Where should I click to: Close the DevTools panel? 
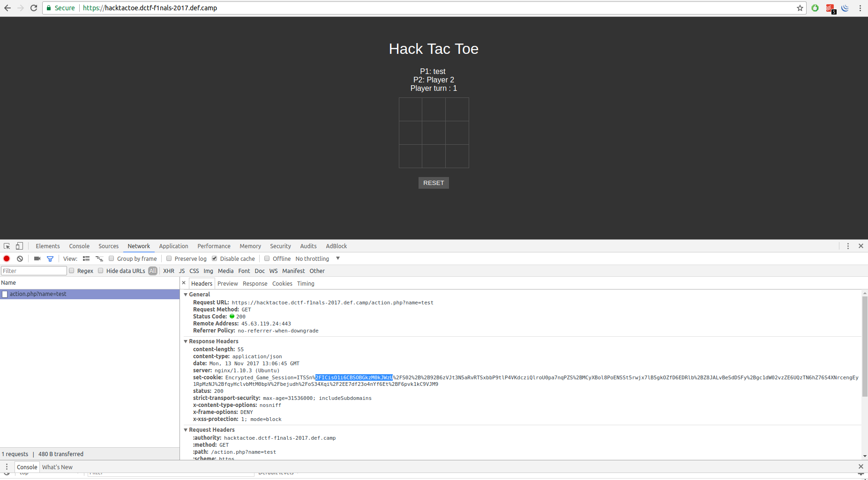coord(861,246)
